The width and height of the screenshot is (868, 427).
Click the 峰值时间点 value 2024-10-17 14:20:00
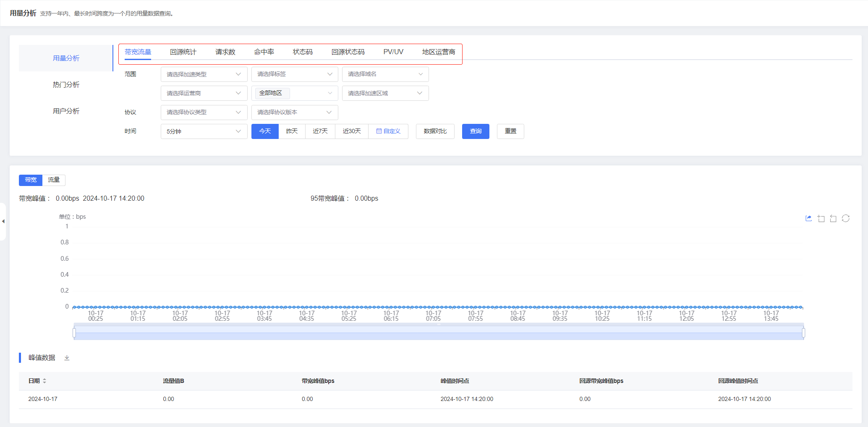[467, 399]
